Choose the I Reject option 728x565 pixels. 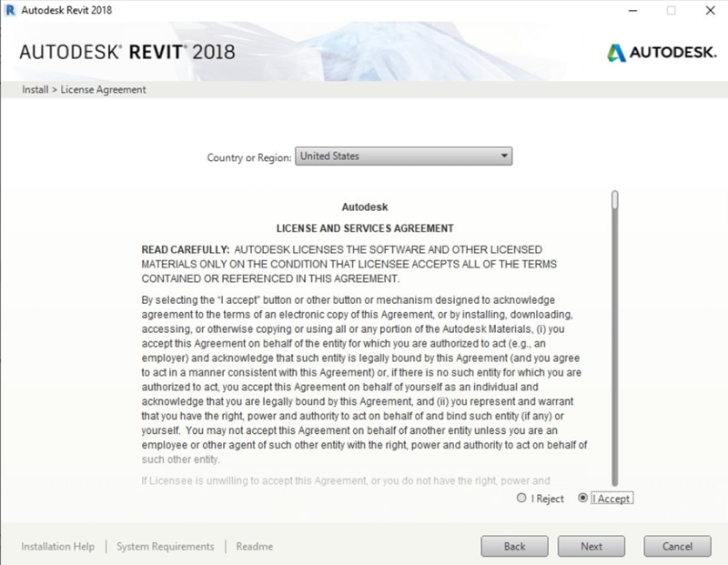[x=521, y=499]
